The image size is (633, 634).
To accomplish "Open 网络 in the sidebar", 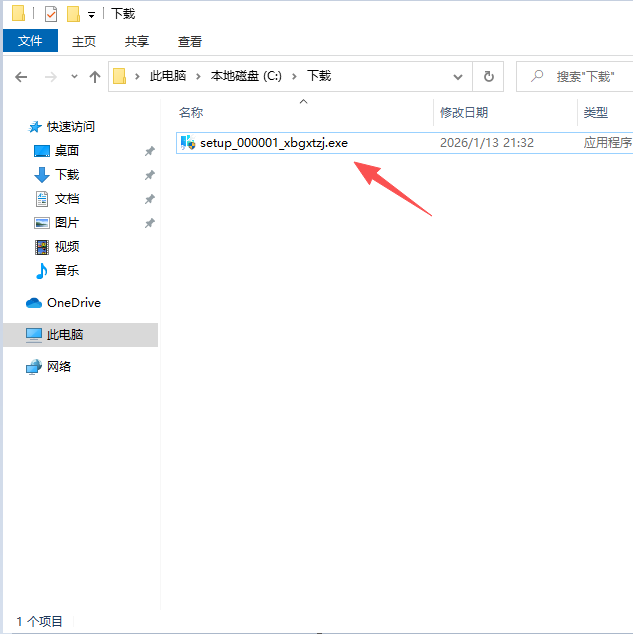I will (59, 367).
